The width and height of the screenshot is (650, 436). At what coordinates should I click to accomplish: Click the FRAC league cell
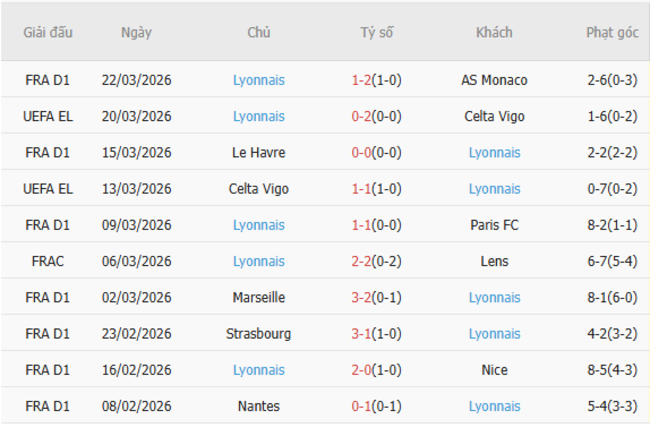tap(48, 261)
